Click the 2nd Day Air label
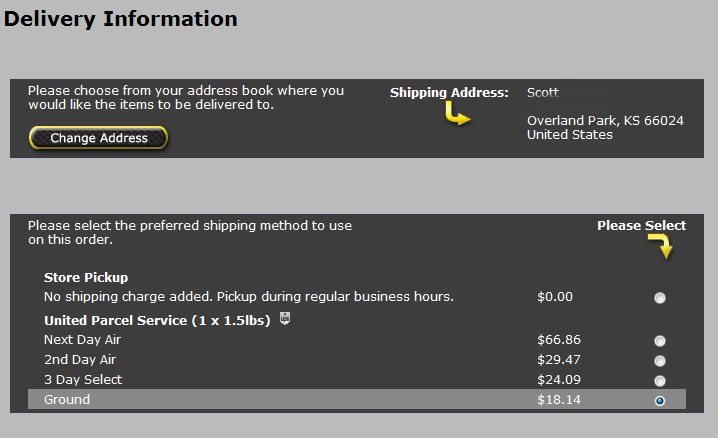 tap(81, 360)
